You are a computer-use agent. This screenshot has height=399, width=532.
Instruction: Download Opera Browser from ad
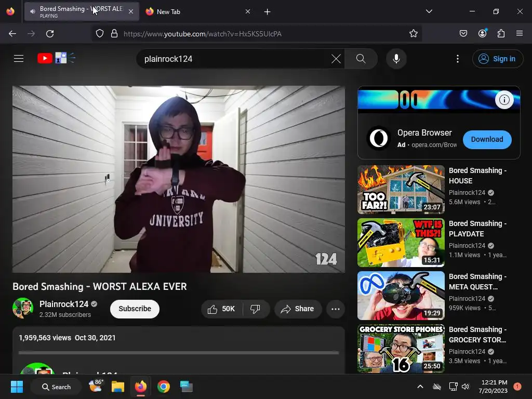pyautogui.click(x=487, y=139)
